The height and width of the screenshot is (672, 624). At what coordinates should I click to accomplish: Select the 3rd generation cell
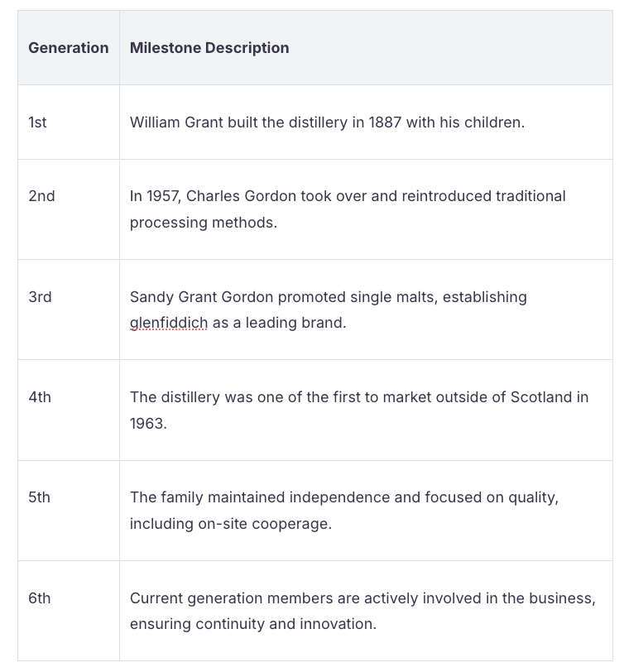40,297
